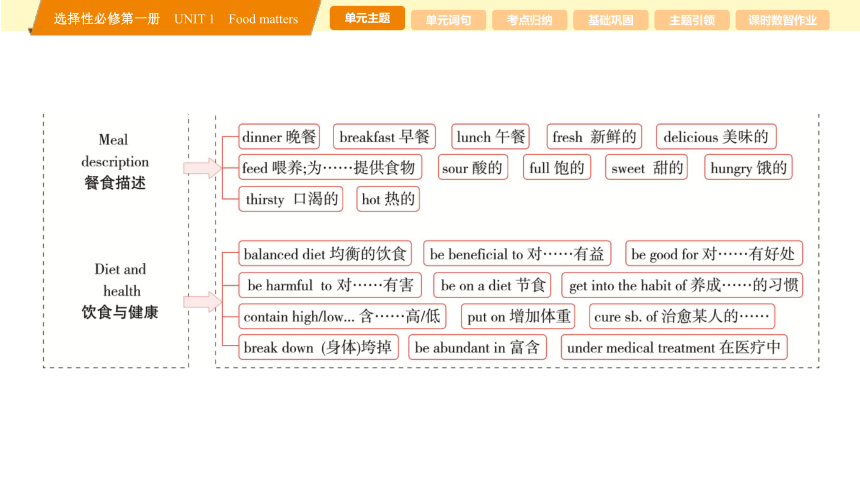Click the hot 热的 word box
Screen dimensions: 860x484
[x=388, y=199]
